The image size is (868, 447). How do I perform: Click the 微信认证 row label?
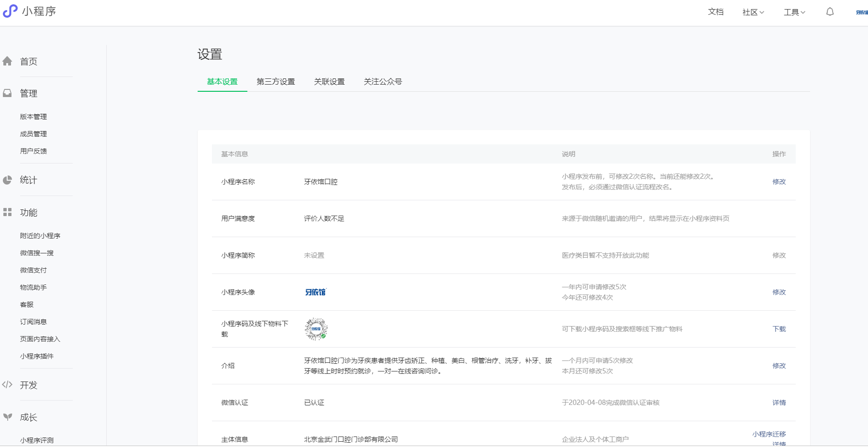point(234,403)
